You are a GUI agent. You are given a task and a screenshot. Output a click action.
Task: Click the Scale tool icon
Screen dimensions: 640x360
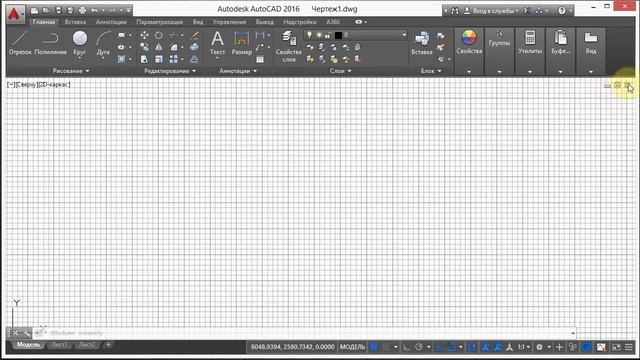pyautogui.click(x=159, y=59)
